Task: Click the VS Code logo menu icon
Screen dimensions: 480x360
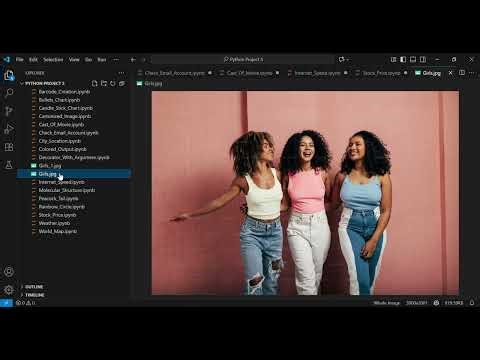Action: pyautogui.click(x=7, y=60)
